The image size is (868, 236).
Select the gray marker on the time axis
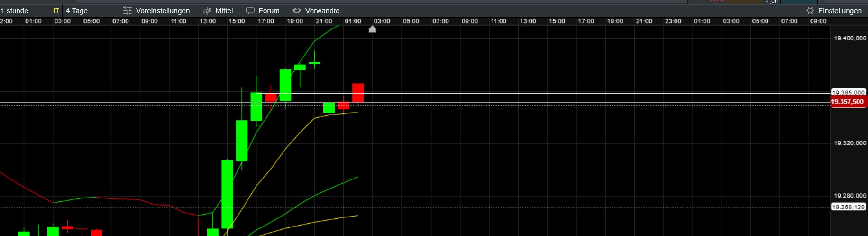coord(373,29)
